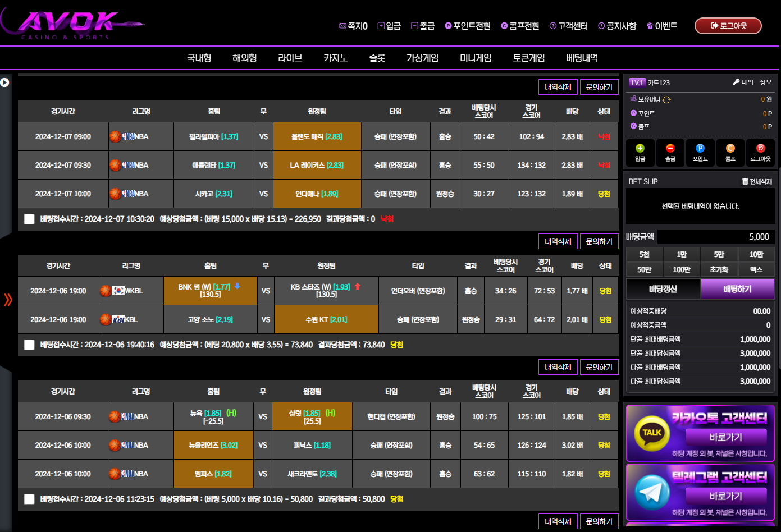
Task: Click the red power 로그아웃 icon in sidebar
Action: point(760,149)
